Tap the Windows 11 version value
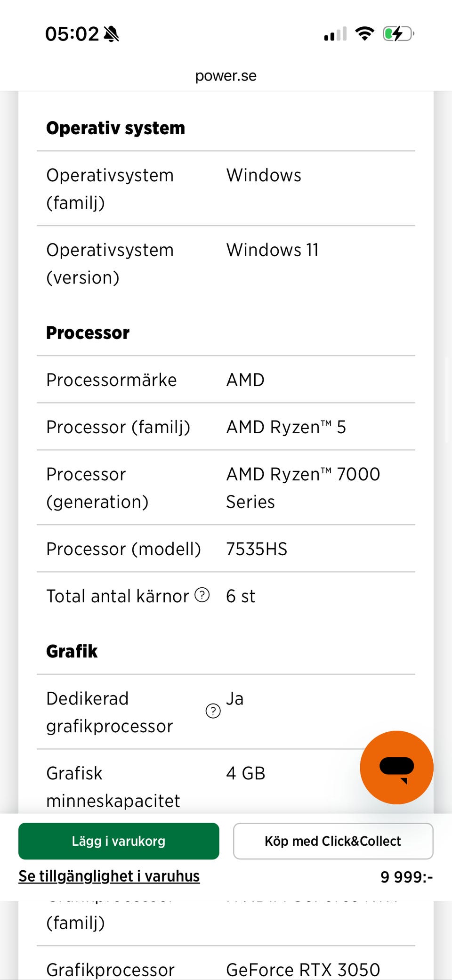 click(x=273, y=250)
